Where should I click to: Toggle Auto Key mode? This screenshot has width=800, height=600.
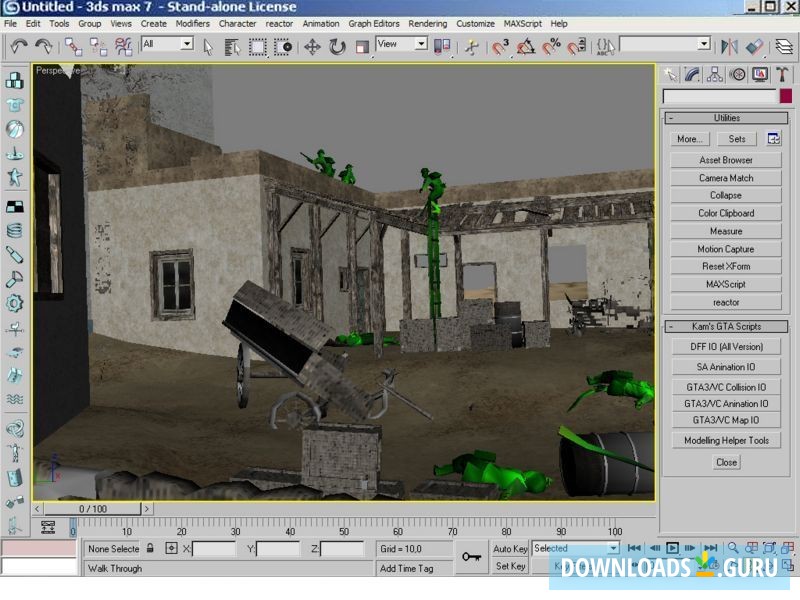[510, 548]
